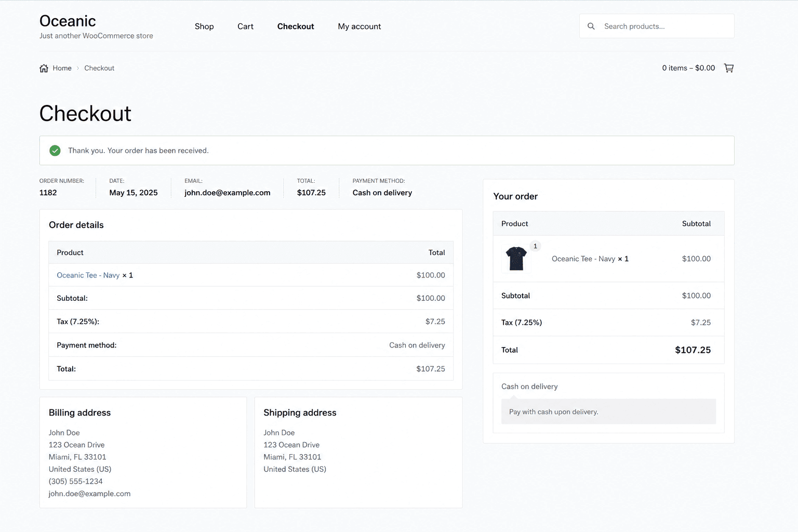Go to the Shop menu item
Viewport: 798px width, 532px height.
click(x=204, y=26)
